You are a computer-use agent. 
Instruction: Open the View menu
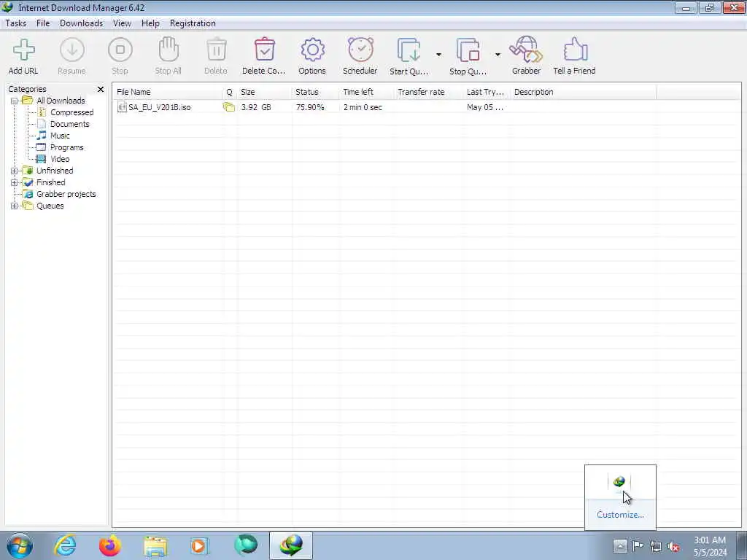click(x=122, y=23)
